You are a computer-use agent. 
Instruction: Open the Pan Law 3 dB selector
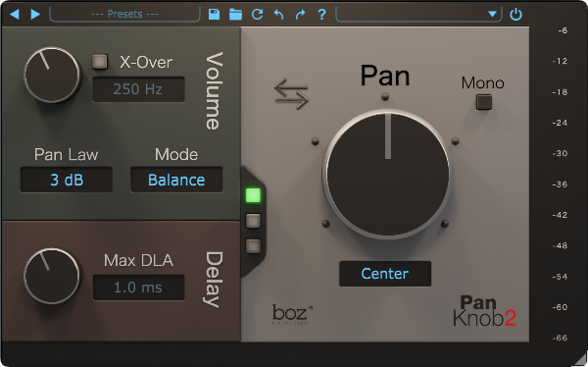[x=67, y=180]
